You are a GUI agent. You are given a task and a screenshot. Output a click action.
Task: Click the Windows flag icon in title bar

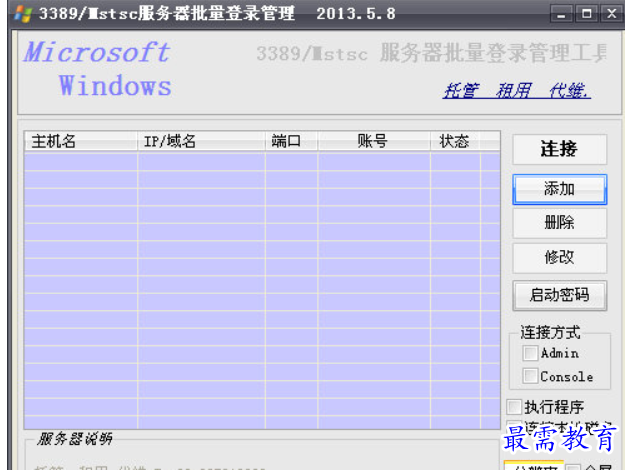(x=23, y=14)
